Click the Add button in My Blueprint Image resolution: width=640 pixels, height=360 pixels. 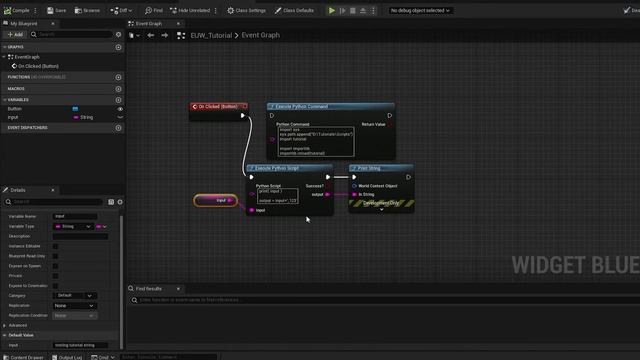click(15, 35)
